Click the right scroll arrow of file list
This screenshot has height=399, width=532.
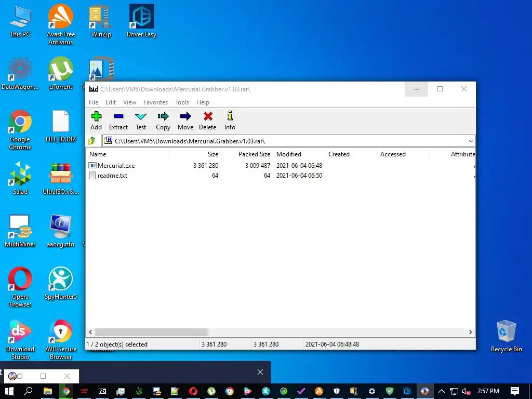coord(471,332)
